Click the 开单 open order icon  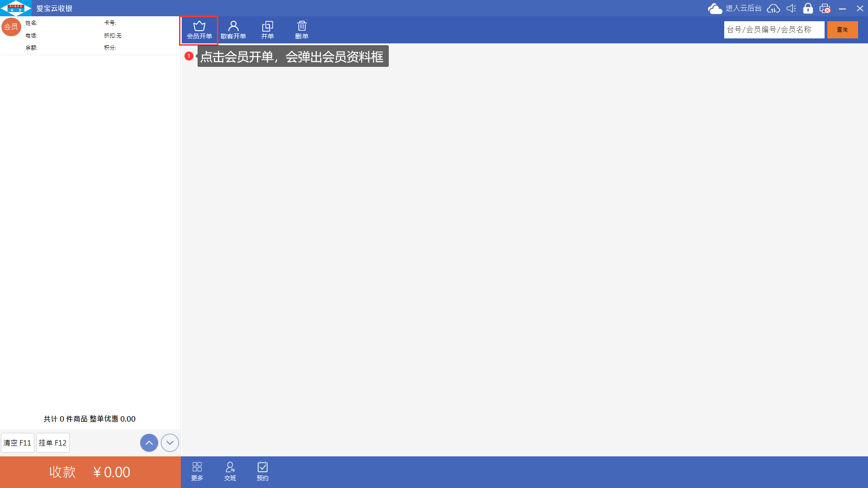pos(267,30)
